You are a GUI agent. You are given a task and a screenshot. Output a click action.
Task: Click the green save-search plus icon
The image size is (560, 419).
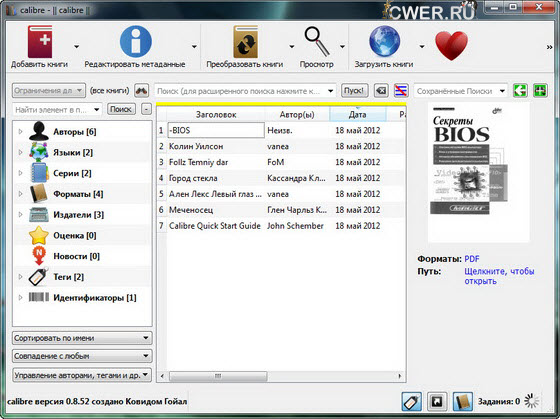(540, 91)
